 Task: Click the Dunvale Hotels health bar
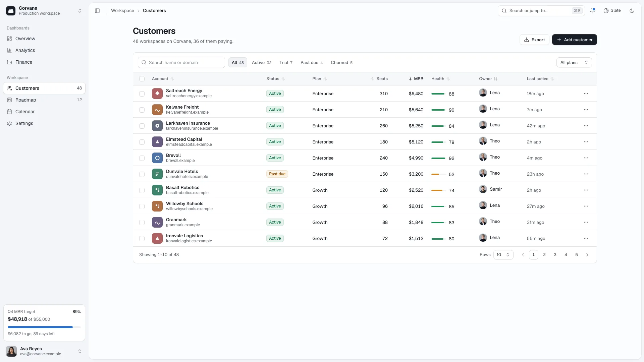coord(438,174)
